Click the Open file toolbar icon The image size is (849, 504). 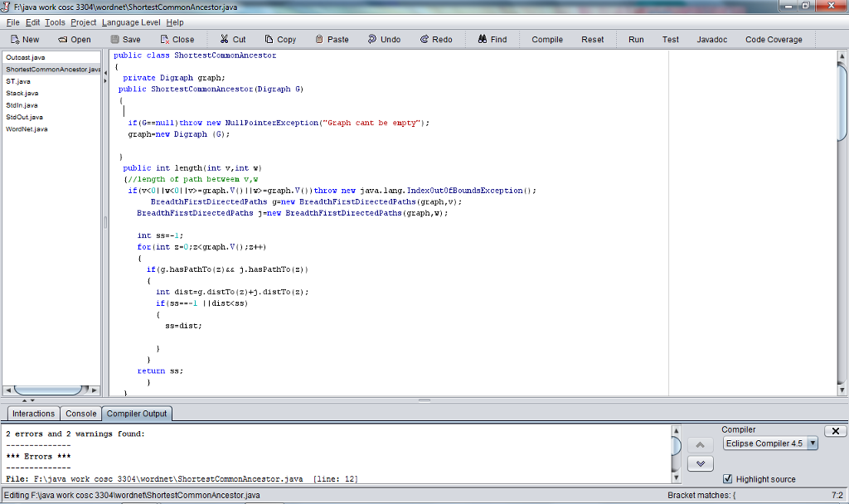pyautogui.click(x=62, y=40)
